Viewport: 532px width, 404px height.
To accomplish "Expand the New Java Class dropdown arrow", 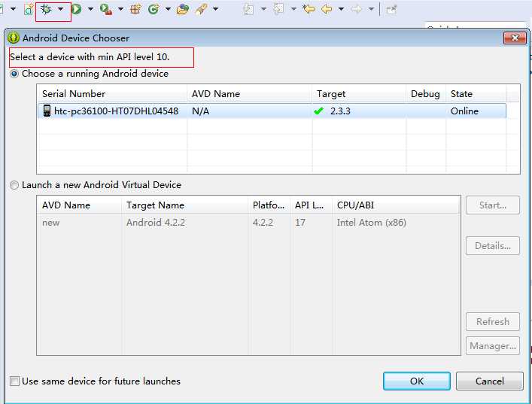I will (x=168, y=9).
